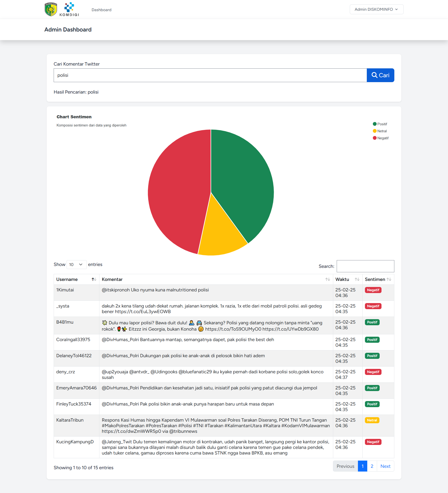Click the Chart Sentimen title
The height and width of the screenshot is (493, 448).
(74, 117)
